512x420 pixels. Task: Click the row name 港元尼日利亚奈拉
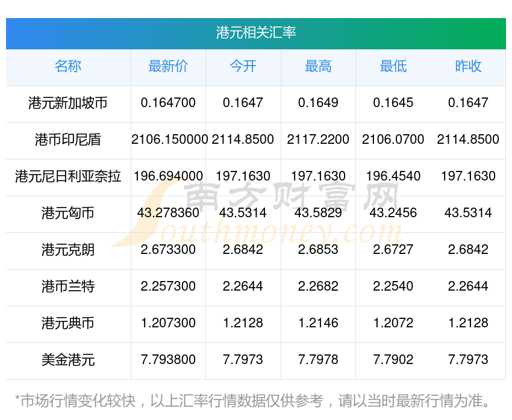(x=68, y=176)
